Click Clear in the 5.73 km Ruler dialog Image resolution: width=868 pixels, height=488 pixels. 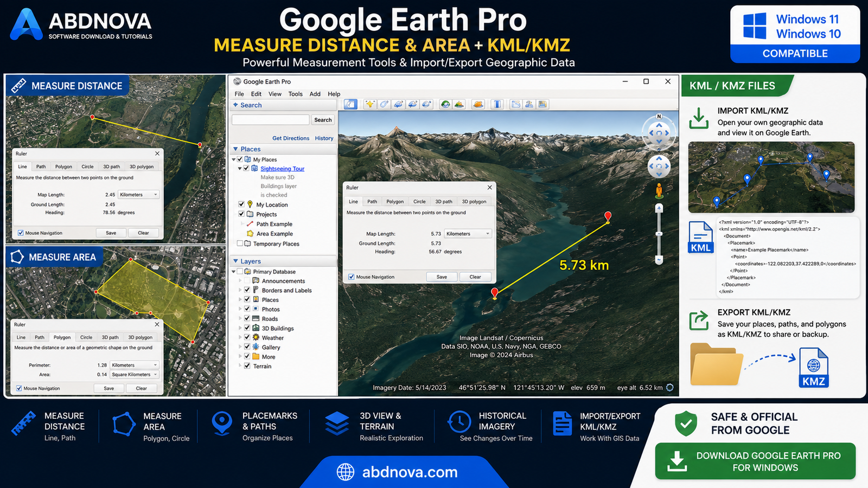click(x=475, y=277)
